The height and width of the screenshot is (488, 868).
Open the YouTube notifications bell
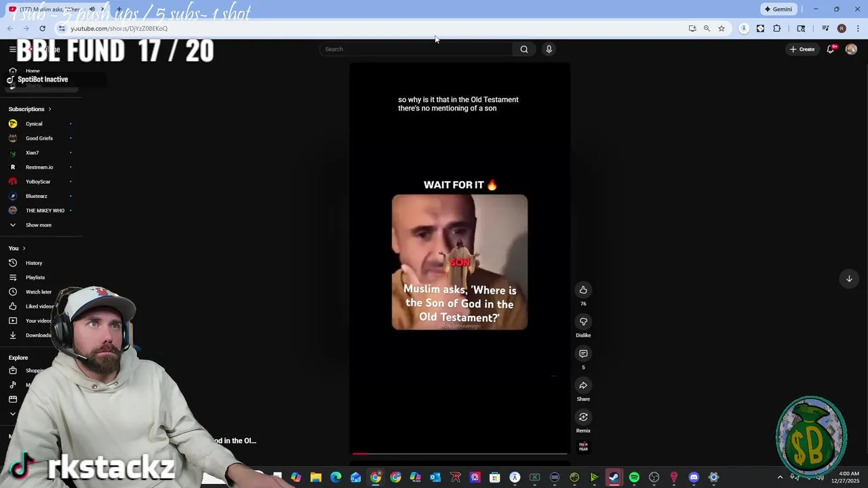tap(831, 49)
